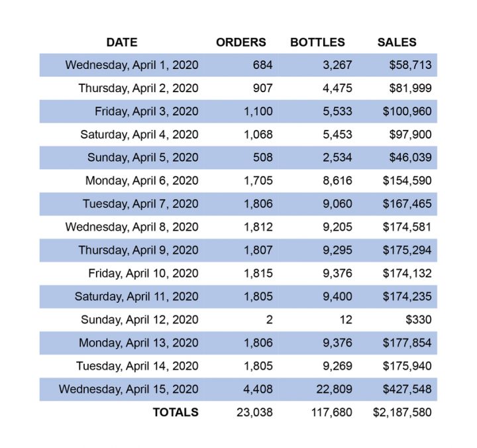The height and width of the screenshot is (448, 477).
Task: Click the 9,060 bottles value on April 7
Action: tap(337, 204)
